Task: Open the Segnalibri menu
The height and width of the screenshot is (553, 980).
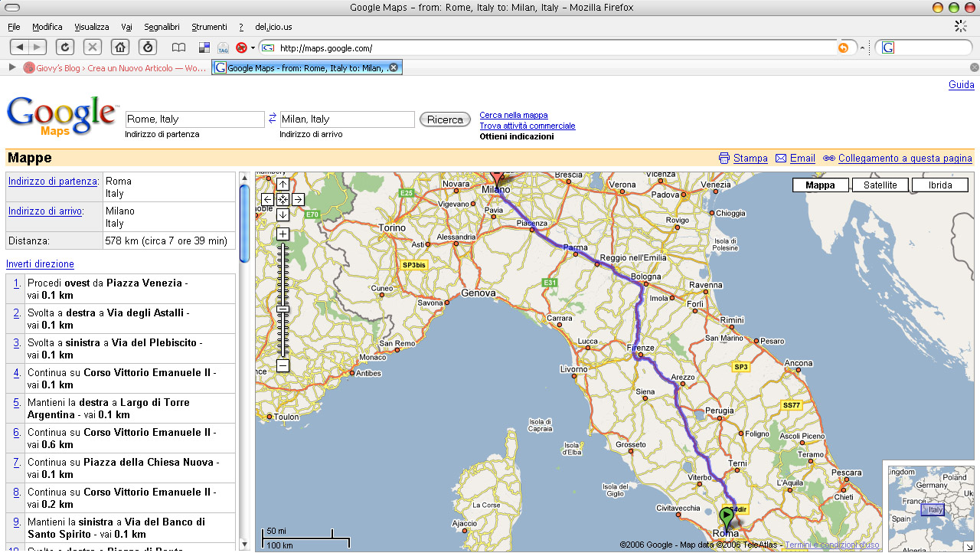Action: (x=162, y=27)
